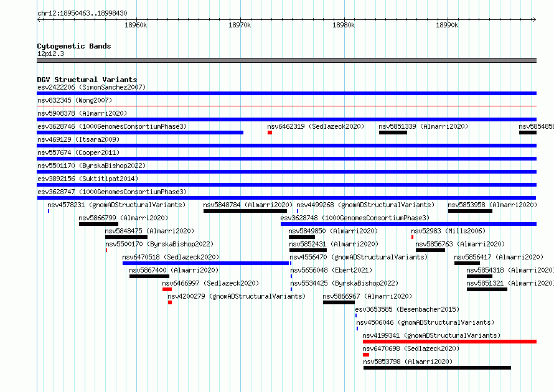
Task: Open the nsv5534425 (ByrskaBishop2022) label
Action: [344, 283]
